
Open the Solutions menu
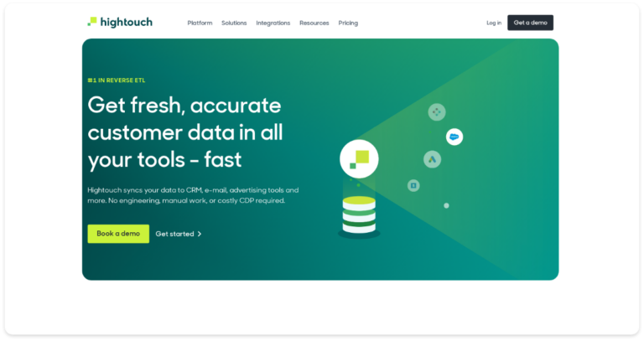click(234, 23)
